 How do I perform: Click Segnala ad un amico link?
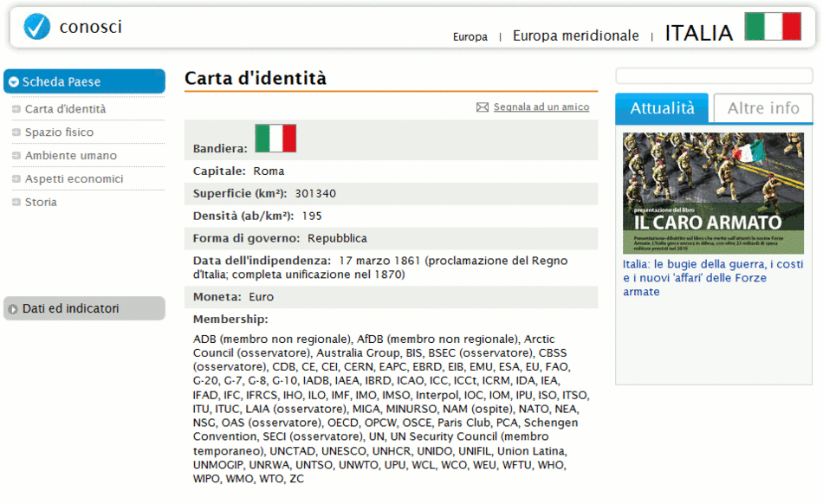[x=541, y=107]
